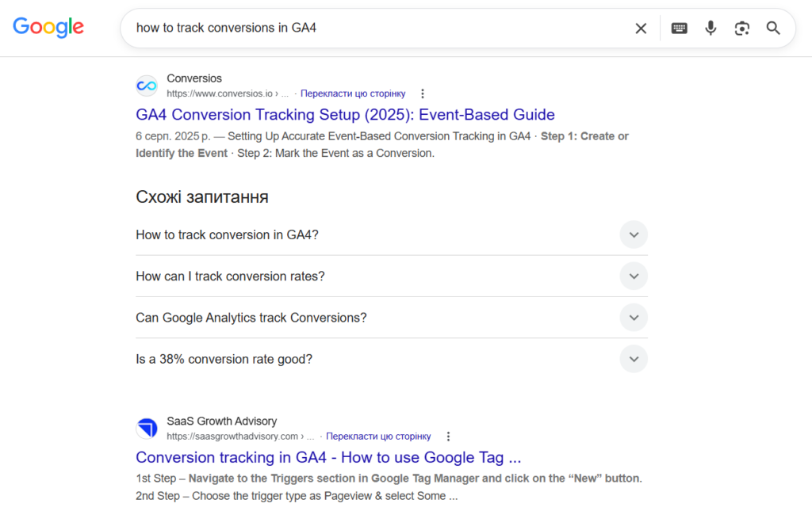Open more options for Conversios result
The width and height of the screenshot is (812, 511).
(x=423, y=93)
